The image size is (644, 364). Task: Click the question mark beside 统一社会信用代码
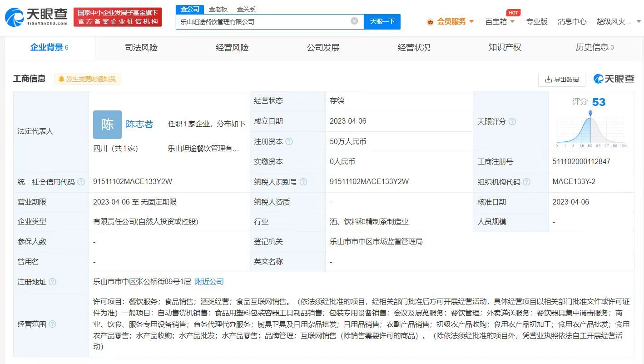(81, 181)
